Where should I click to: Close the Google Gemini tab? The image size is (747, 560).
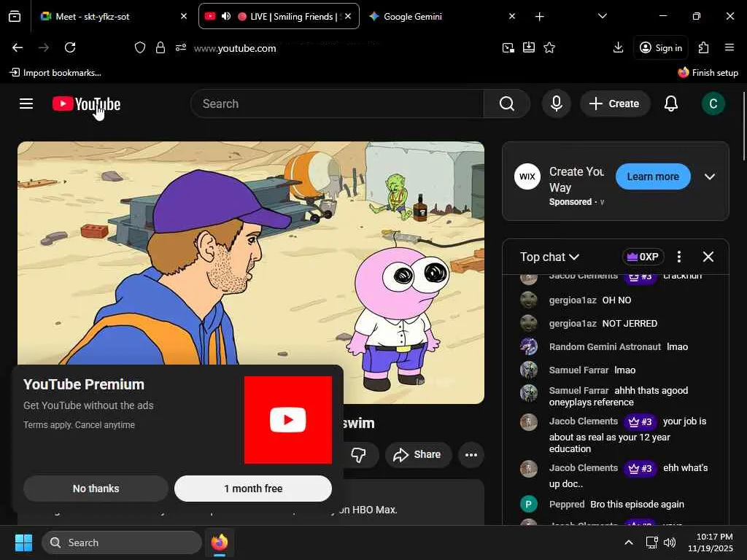pyautogui.click(x=511, y=16)
